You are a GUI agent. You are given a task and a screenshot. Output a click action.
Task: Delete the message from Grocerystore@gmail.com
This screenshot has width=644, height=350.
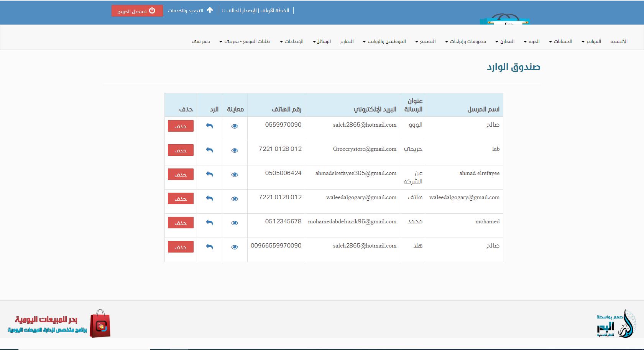point(181,150)
